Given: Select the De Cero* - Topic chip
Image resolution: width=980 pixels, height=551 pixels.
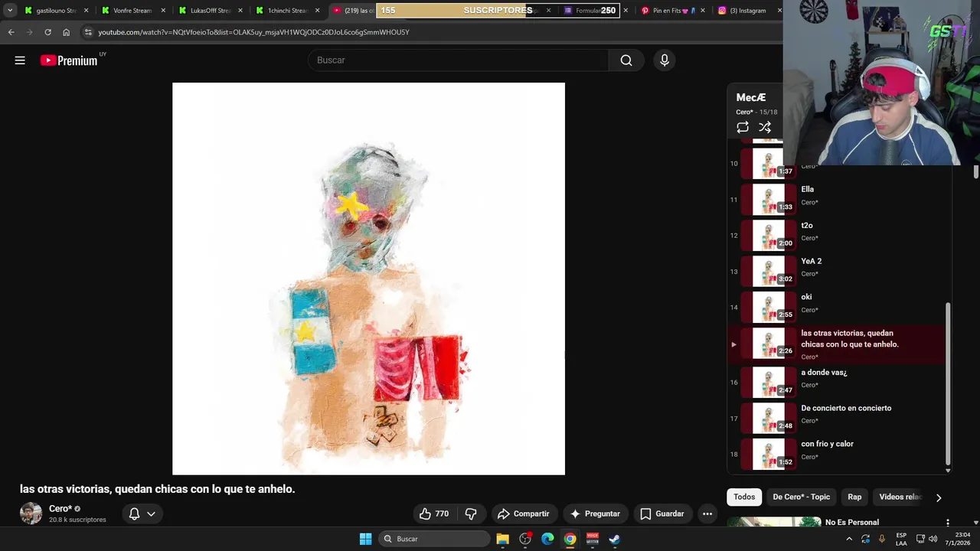Looking at the screenshot, I should point(801,497).
